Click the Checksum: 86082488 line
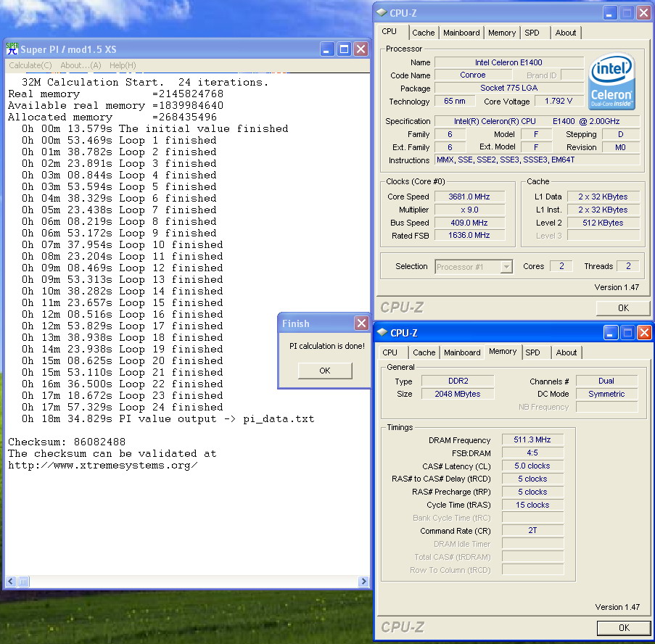The width and height of the screenshot is (655, 644). tap(67, 442)
